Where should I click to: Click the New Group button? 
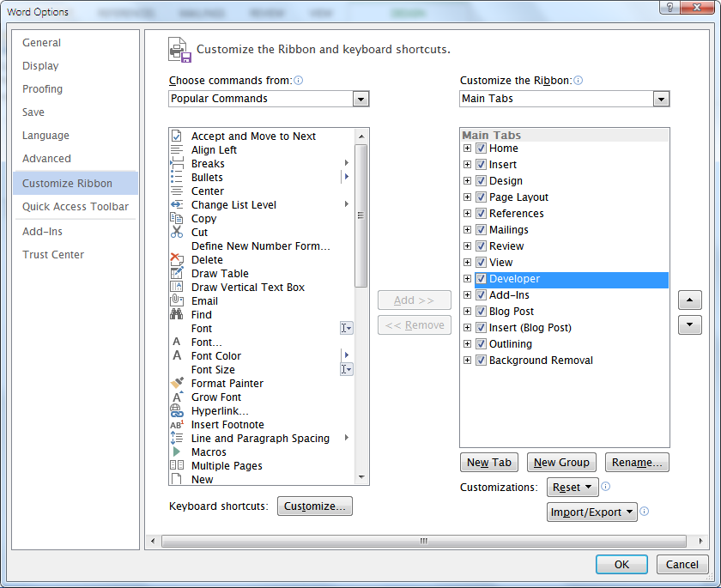click(x=561, y=463)
